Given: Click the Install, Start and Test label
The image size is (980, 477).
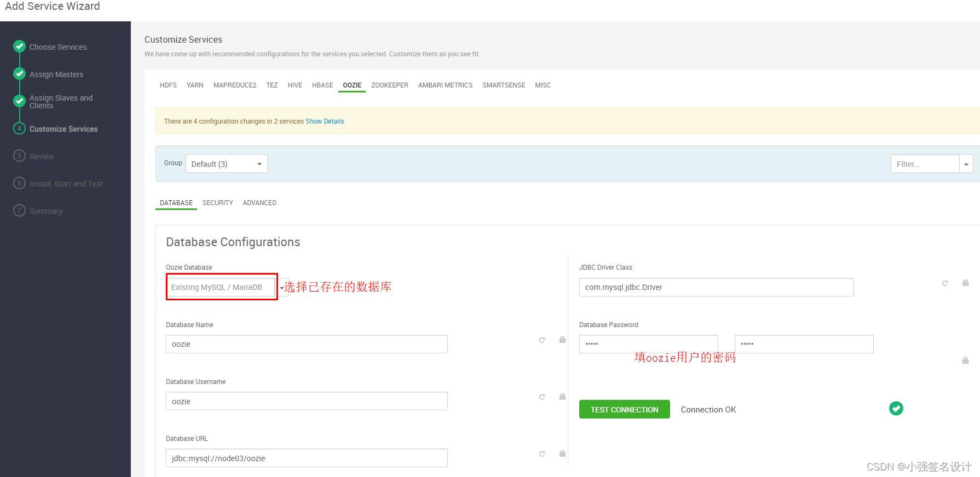Looking at the screenshot, I should tap(66, 184).
